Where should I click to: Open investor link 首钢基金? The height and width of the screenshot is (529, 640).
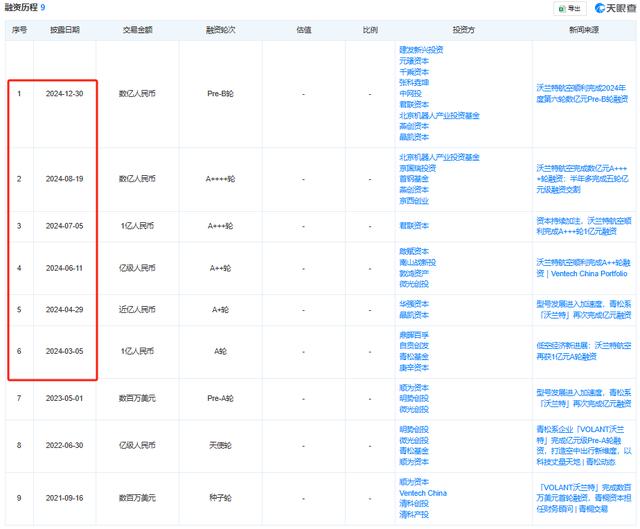point(414,179)
